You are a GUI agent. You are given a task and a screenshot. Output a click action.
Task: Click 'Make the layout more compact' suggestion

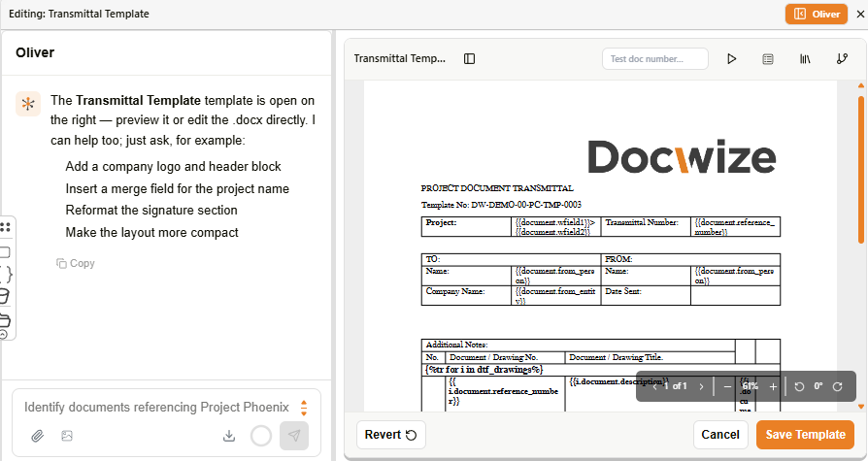151,232
